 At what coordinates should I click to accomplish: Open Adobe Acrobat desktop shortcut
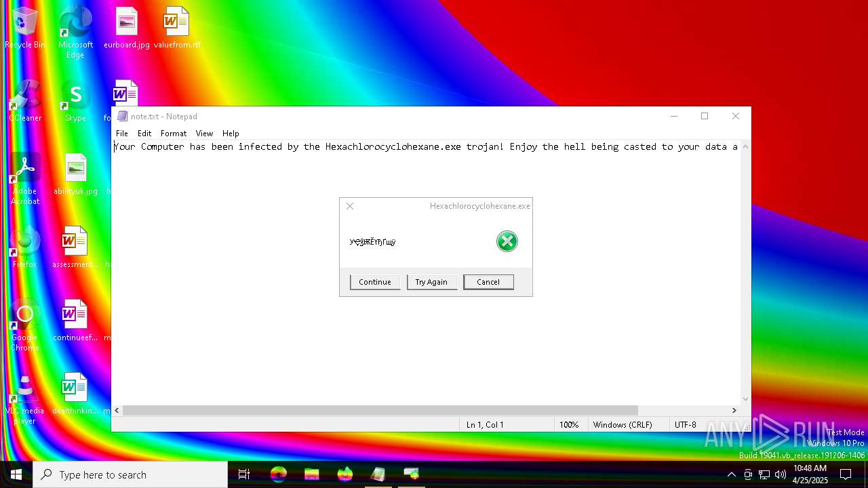tap(25, 178)
